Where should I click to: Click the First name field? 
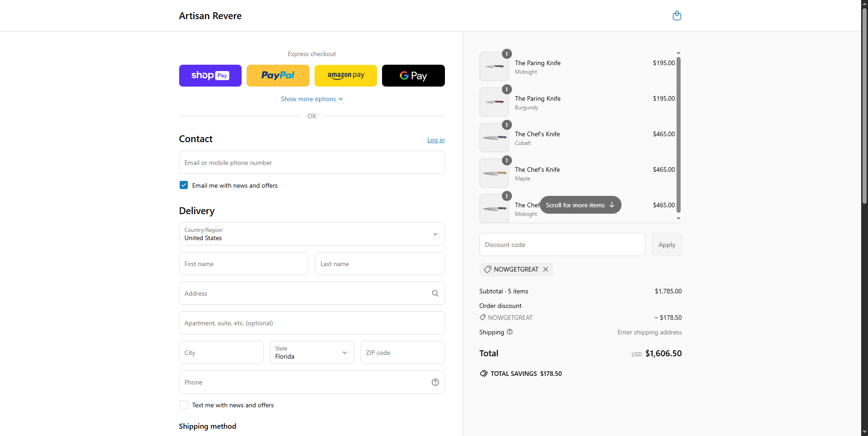(x=244, y=264)
